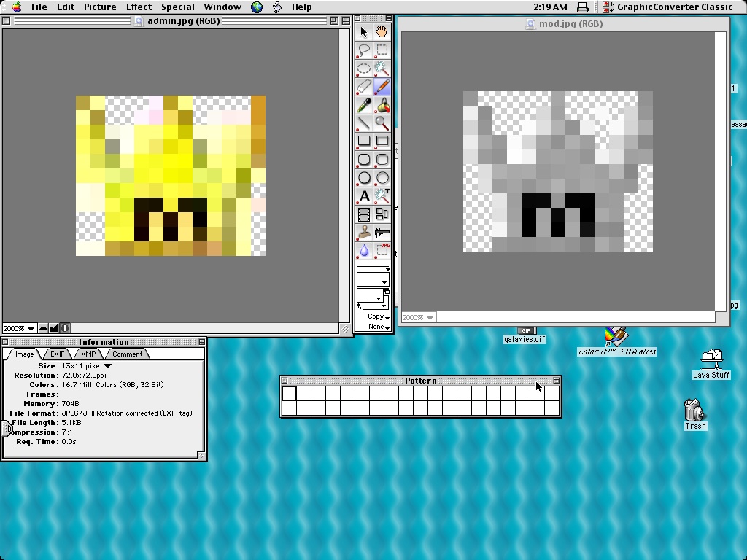Open the Size unit dropdown arrow
The image size is (747, 560).
pos(108,366)
